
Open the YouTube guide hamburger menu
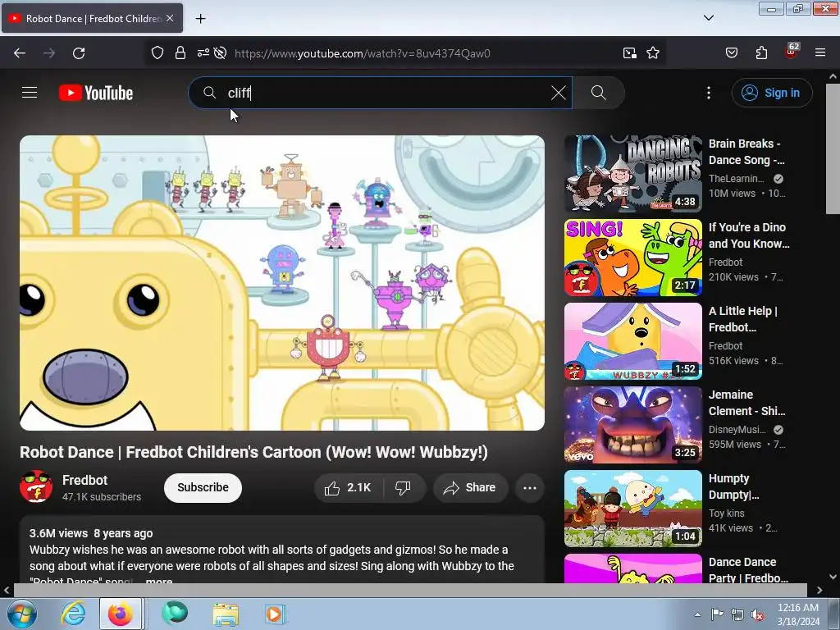30,93
